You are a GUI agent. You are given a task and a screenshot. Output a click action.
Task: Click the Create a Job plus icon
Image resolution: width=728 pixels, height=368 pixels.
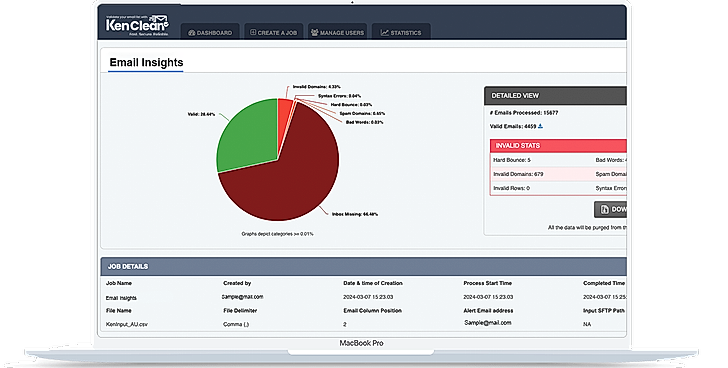(x=253, y=32)
